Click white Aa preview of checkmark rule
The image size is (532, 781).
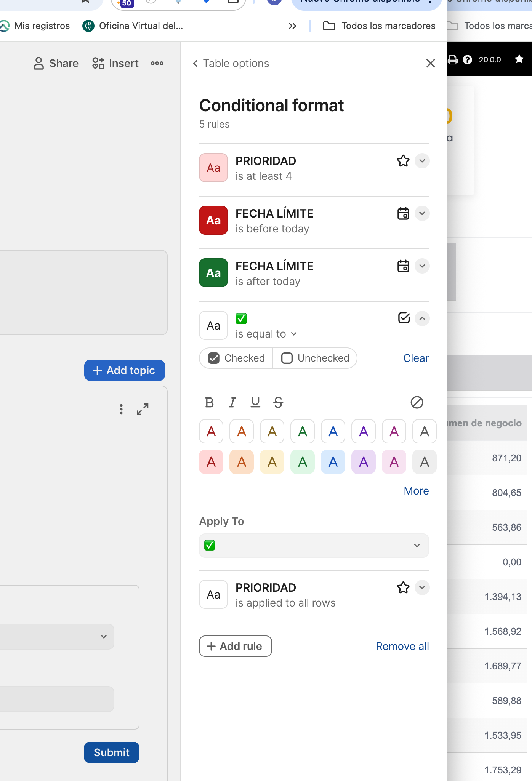pos(213,325)
